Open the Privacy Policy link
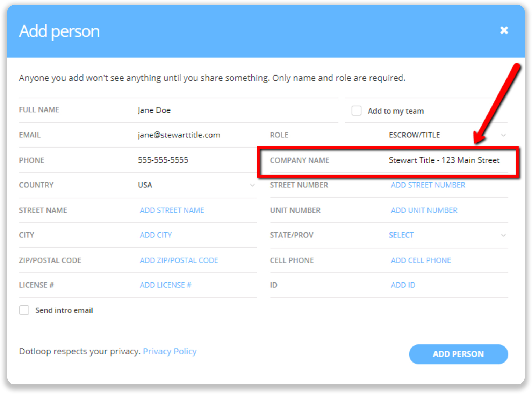Screen dimensions: 532x394 [170, 351]
